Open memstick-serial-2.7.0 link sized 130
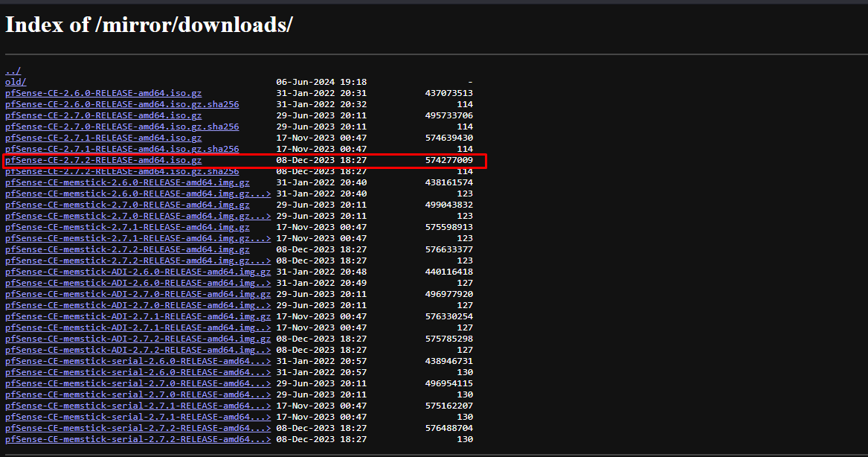This screenshot has width=868, height=457. tap(138, 394)
